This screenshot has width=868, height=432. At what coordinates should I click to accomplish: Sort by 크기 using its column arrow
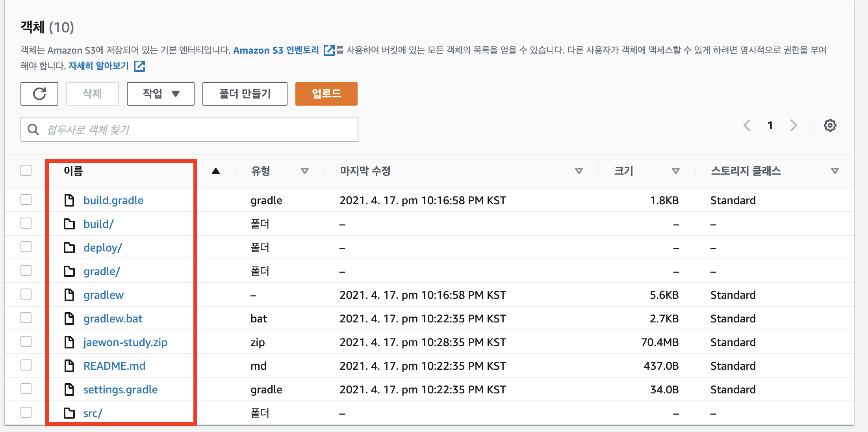coord(675,171)
